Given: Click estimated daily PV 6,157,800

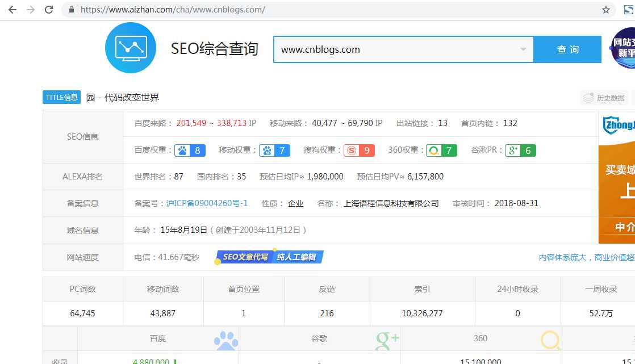Looking at the screenshot, I should (425, 177).
